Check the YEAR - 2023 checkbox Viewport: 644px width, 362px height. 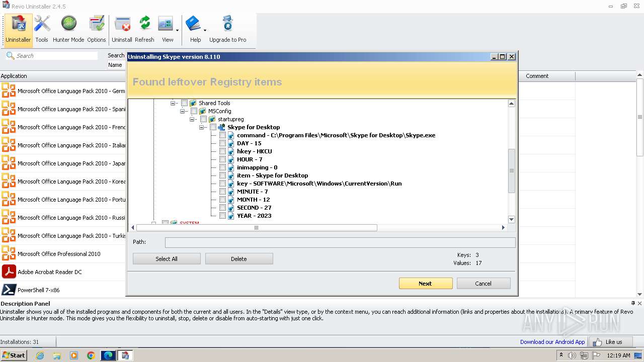(222, 216)
